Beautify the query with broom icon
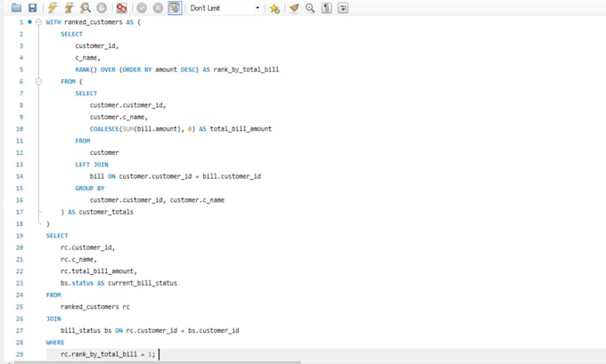This screenshot has width=606, height=364. coord(294,8)
